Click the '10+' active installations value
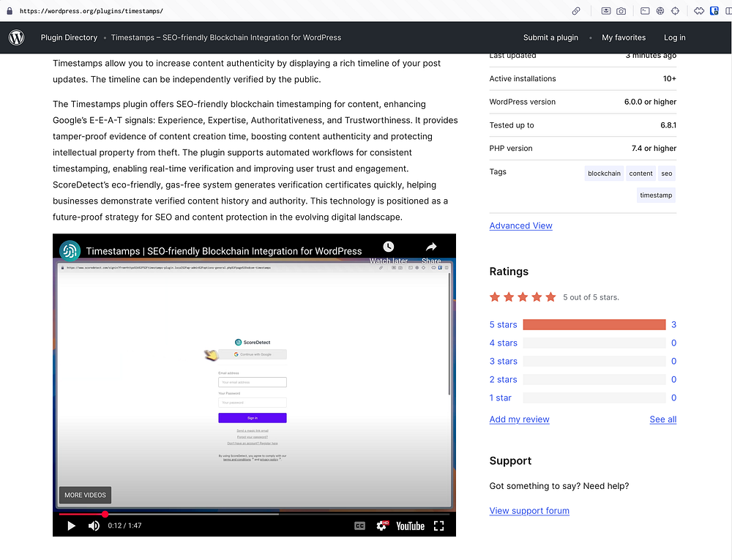Viewport: 732px width, 560px height. (x=670, y=78)
